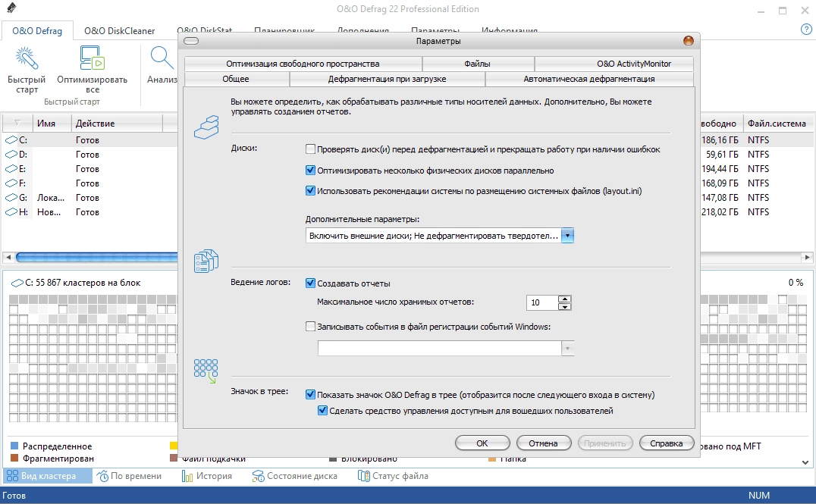Click the blue Распределенное legend square
816x504 pixels.
tap(14, 446)
